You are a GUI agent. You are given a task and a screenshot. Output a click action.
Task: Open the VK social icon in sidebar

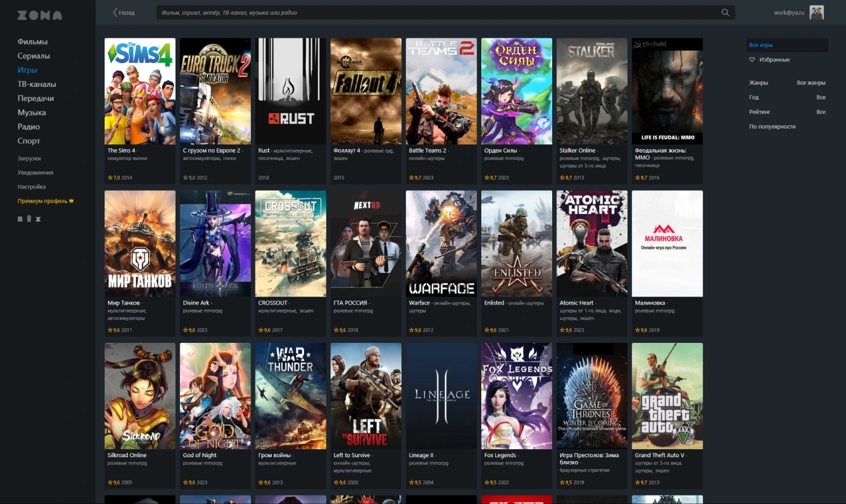point(20,219)
